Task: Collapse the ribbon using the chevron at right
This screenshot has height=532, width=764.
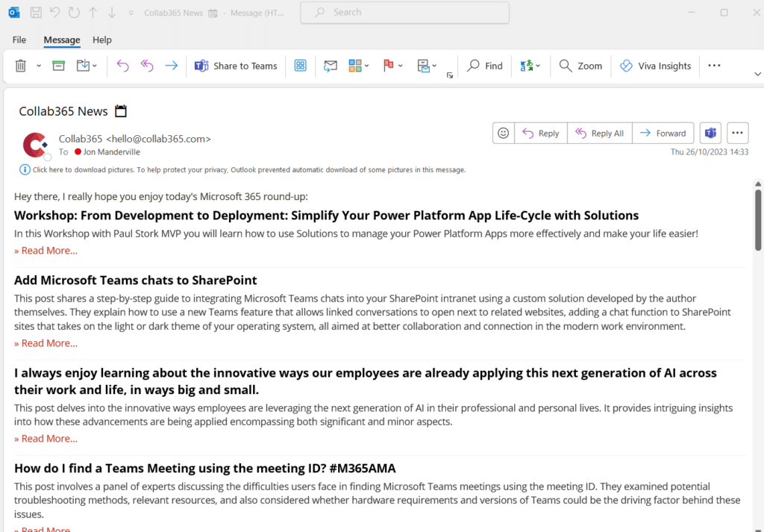Action: pos(757,75)
